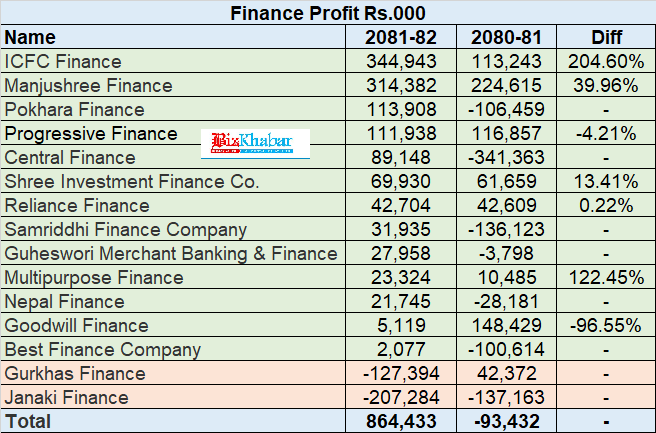Select the Pokhara Finance name cell
Screen dimensions: 656x433
click(x=173, y=109)
